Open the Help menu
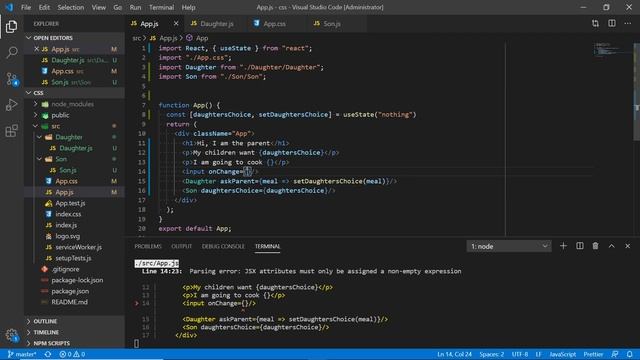Screen dimensions: 640x360 click(x=188, y=7)
